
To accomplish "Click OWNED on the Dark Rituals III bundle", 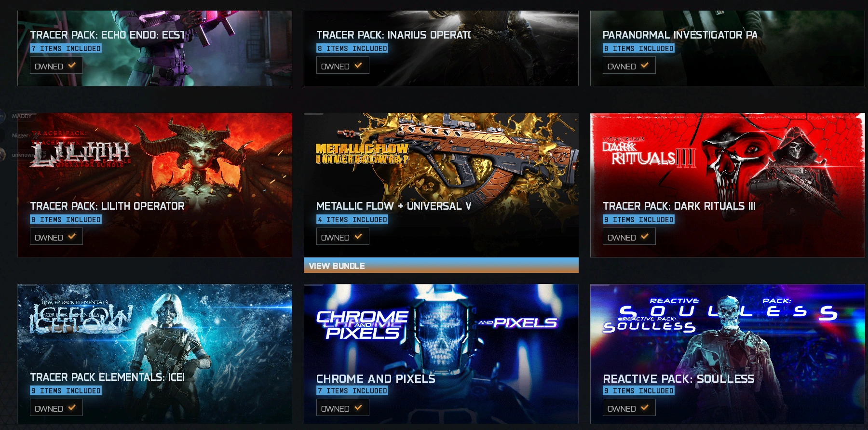I will 629,237.
